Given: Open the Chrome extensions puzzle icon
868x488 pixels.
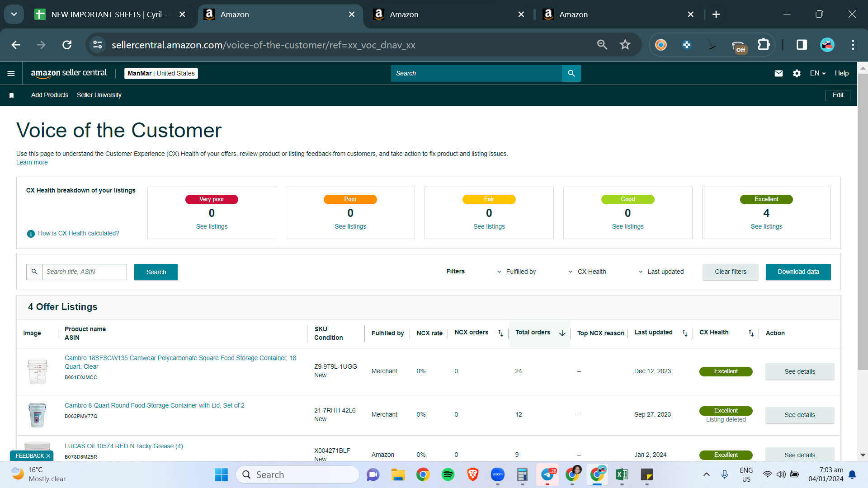Looking at the screenshot, I should [764, 45].
